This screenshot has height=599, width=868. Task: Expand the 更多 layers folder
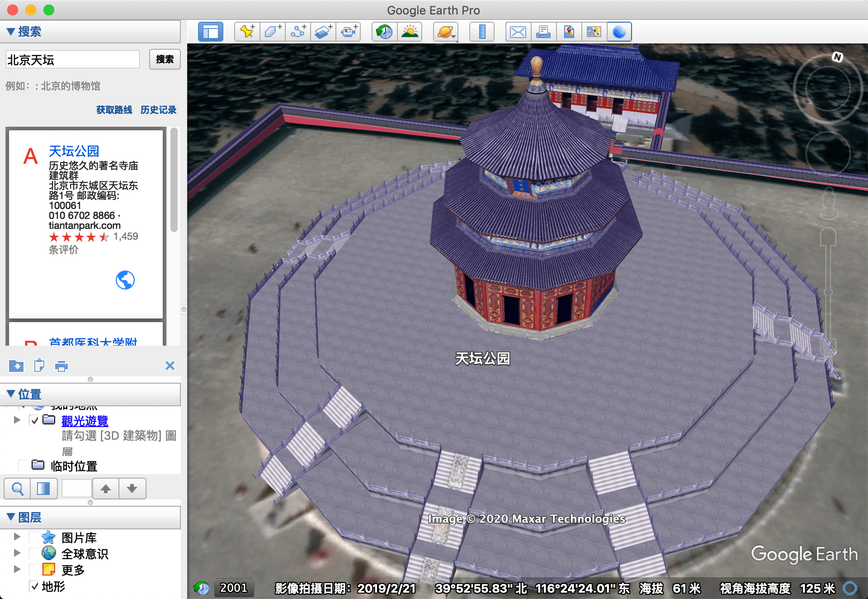pos(17,569)
